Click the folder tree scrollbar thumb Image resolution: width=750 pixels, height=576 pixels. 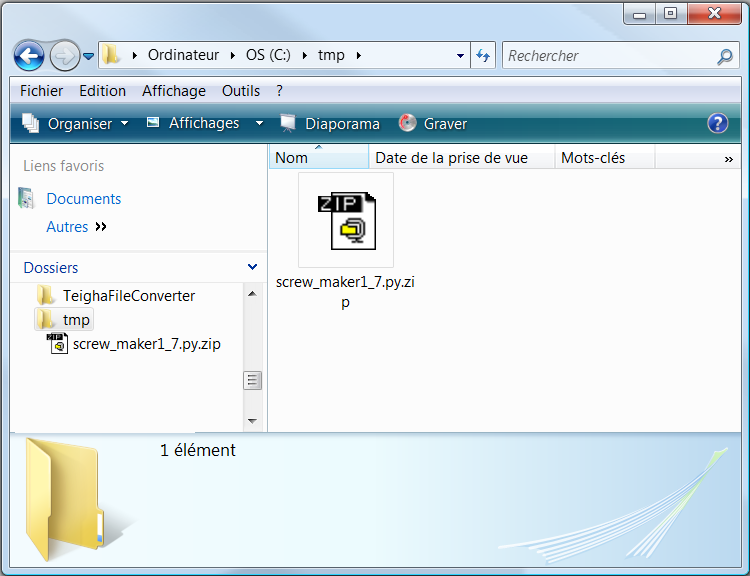point(253,381)
